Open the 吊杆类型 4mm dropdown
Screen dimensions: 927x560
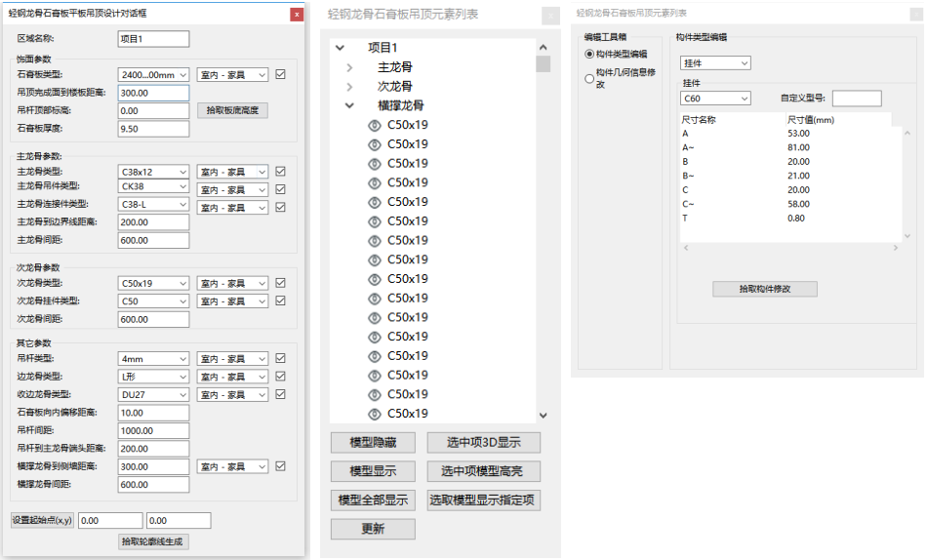point(153,359)
